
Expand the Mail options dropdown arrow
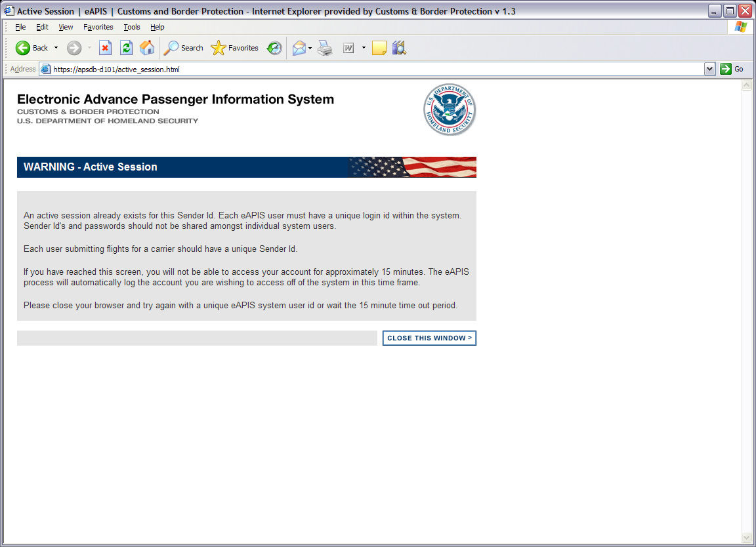(310, 48)
